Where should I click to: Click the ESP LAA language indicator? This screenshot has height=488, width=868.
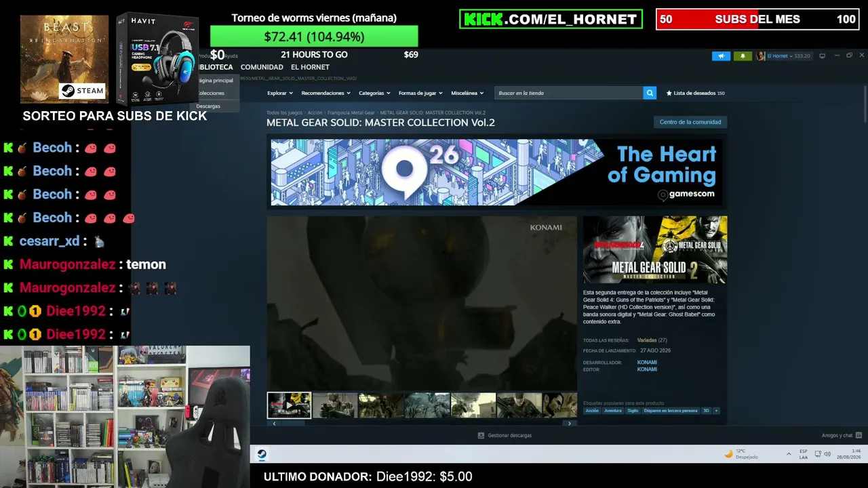pos(804,454)
